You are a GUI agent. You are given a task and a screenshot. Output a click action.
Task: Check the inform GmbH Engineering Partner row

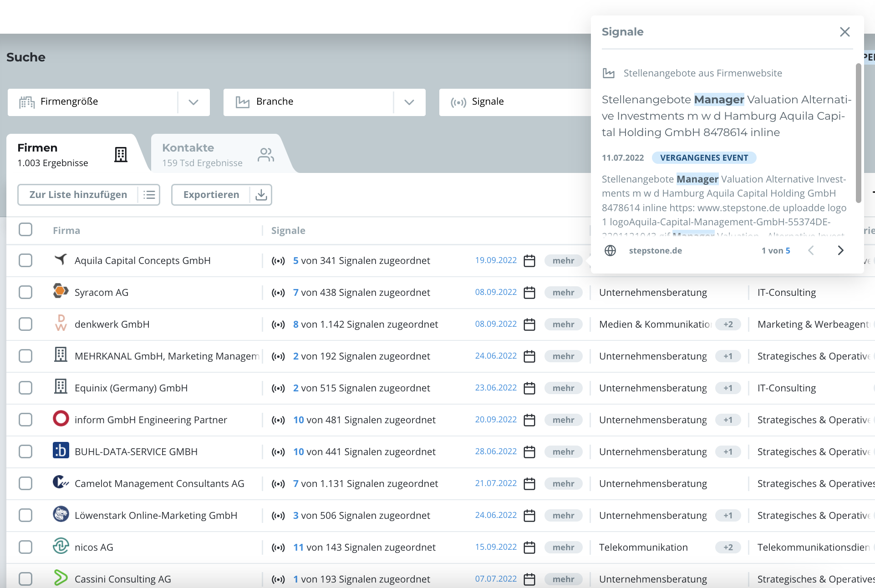25,420
